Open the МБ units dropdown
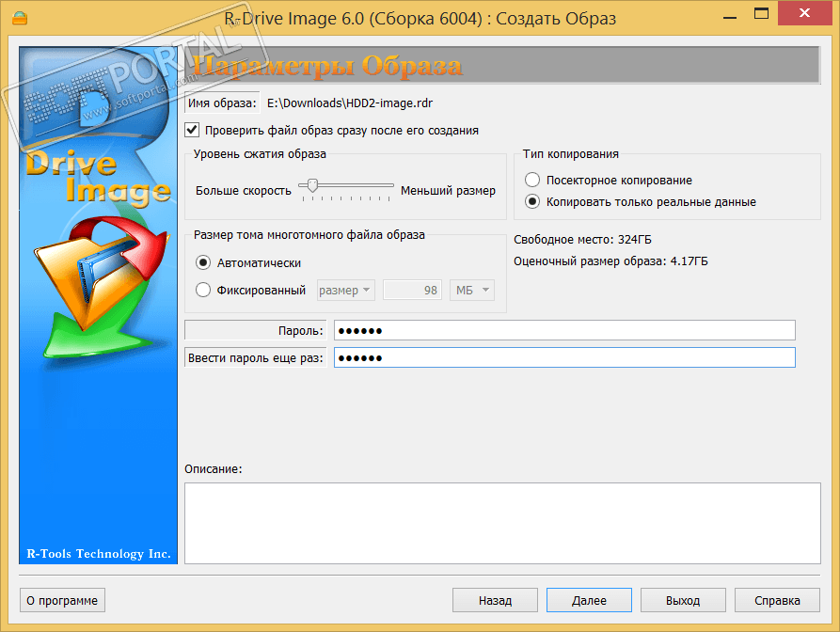Screen dimensions: 840x632 (472, 291)
